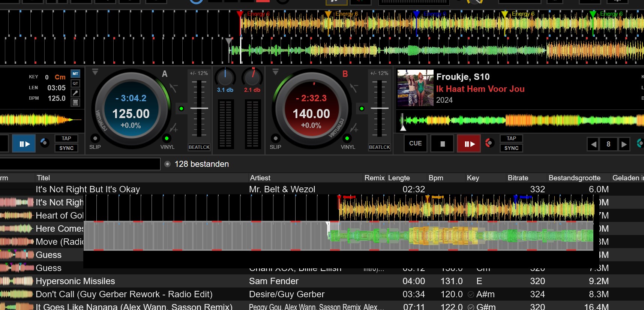Screen dimensions: 644x310
Task: Open loop size 8 selector
Action: pyautogui.click(x=608, y=144)
